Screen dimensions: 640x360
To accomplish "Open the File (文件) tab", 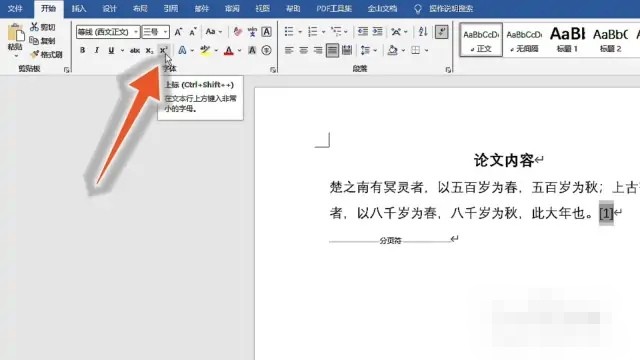I will point(15,9).
